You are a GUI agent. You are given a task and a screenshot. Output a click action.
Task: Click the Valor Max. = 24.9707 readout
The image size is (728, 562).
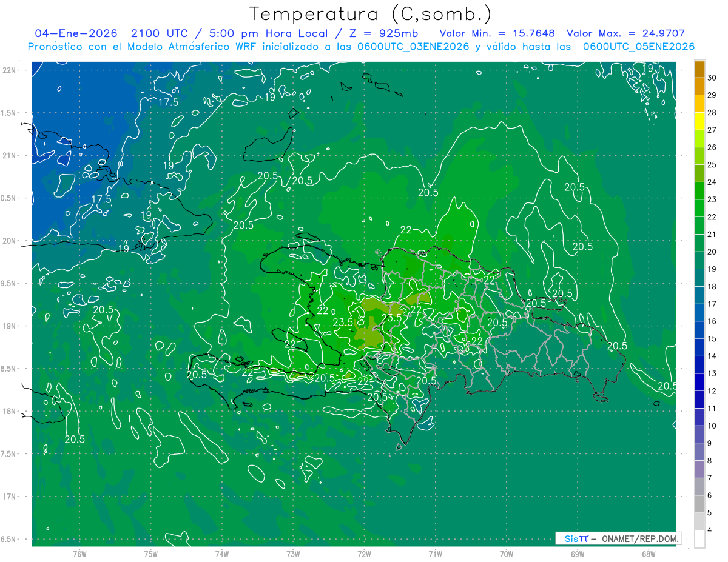tap(625, 34)
